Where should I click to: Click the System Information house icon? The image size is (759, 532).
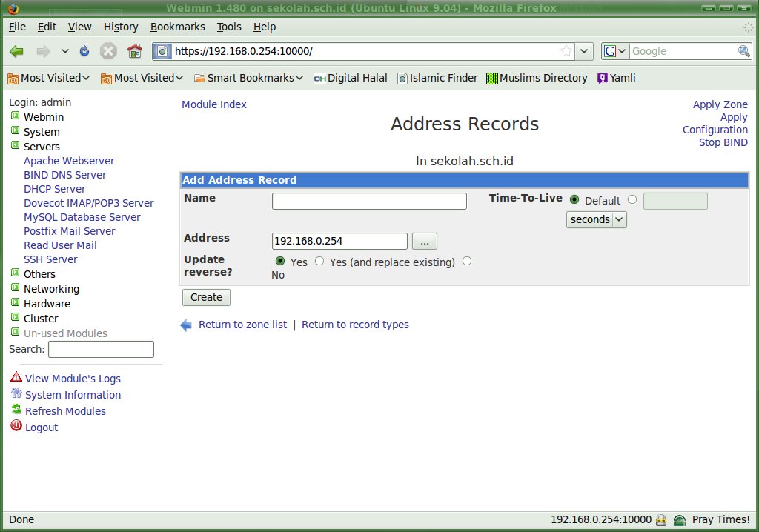(16, 393)
